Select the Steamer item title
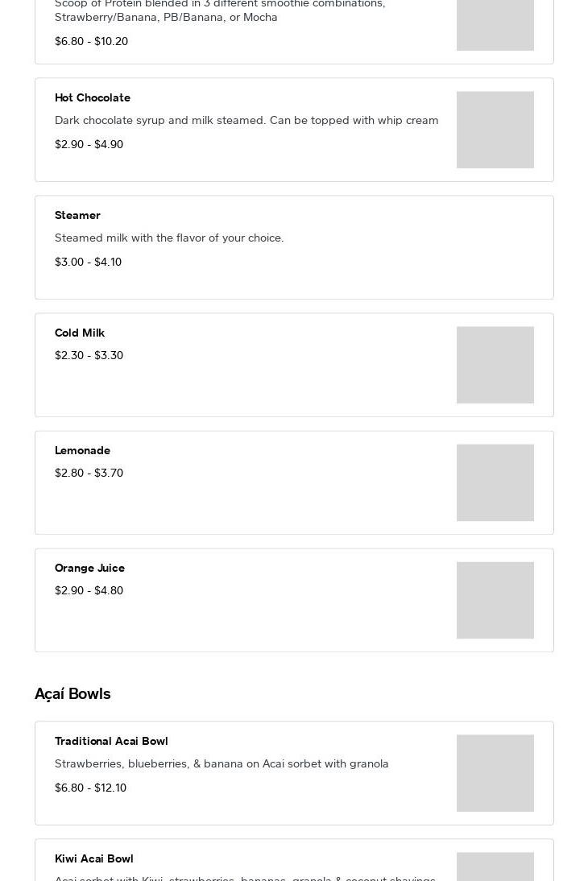The image size is (588, 881). pyautogui.click(x=77, y=215)
